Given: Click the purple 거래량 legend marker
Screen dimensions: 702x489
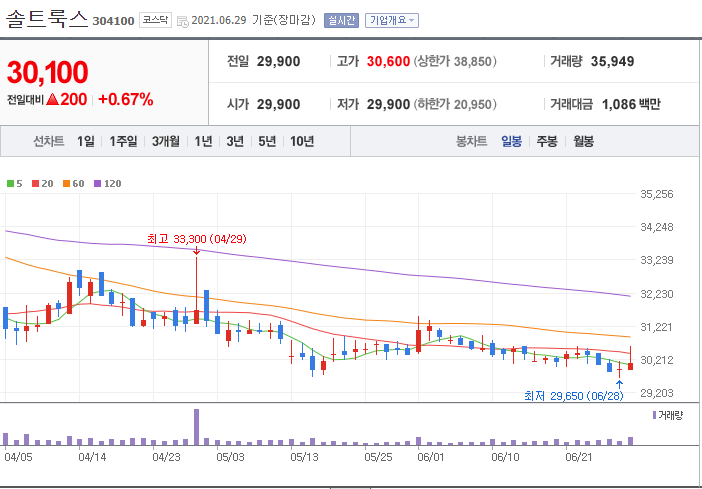Looking at the screenshot, I should point(655,415).
